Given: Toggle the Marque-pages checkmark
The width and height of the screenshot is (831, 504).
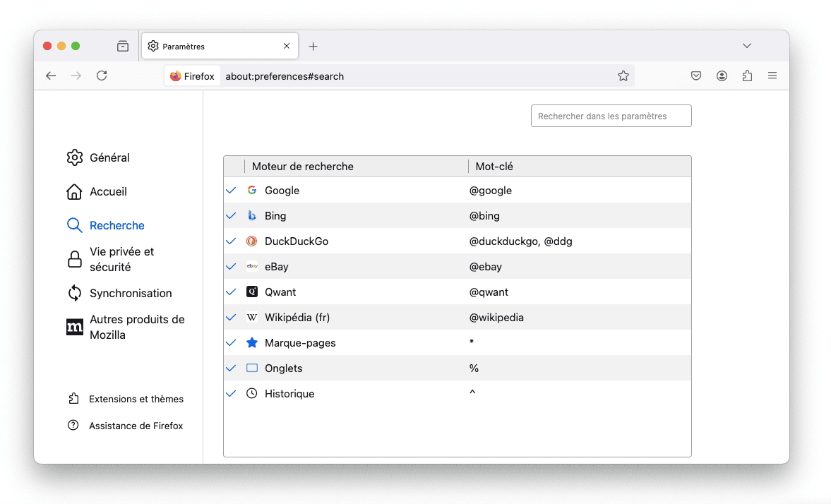Looking at the screenshot, I should (231, 343).
